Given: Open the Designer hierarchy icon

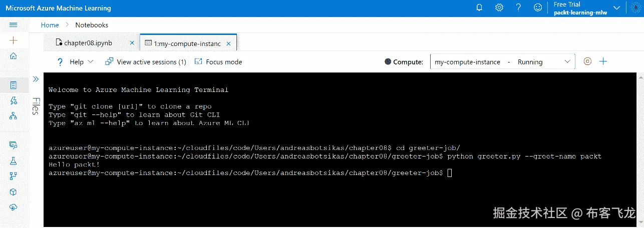Looking at the screenshot, I should [14, 115].
